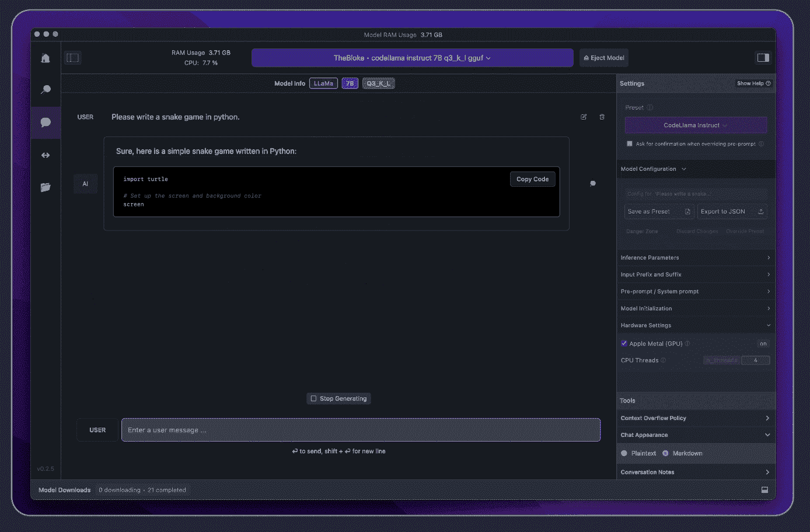This screenshot has height=532, width=810.
Task: Open the Local Server arrows icon
Action: [46, 155]
